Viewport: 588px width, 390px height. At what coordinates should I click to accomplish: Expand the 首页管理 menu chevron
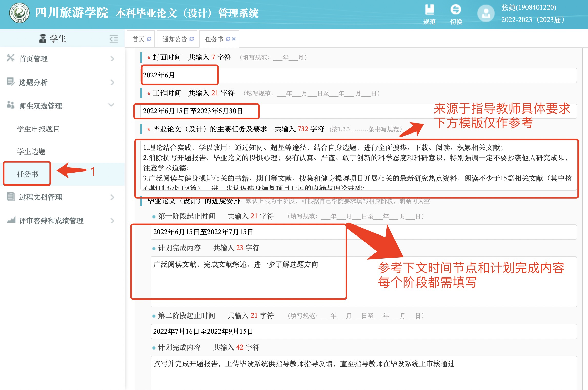[112, 59]
